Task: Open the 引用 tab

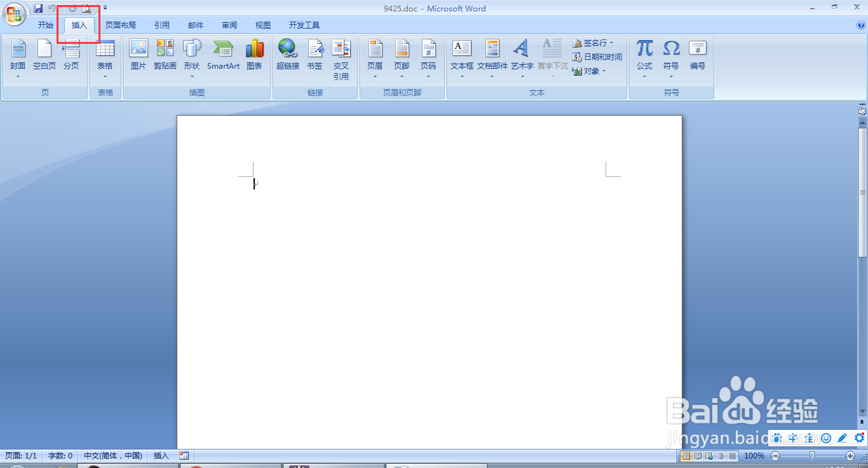Action: coord(162,25)
